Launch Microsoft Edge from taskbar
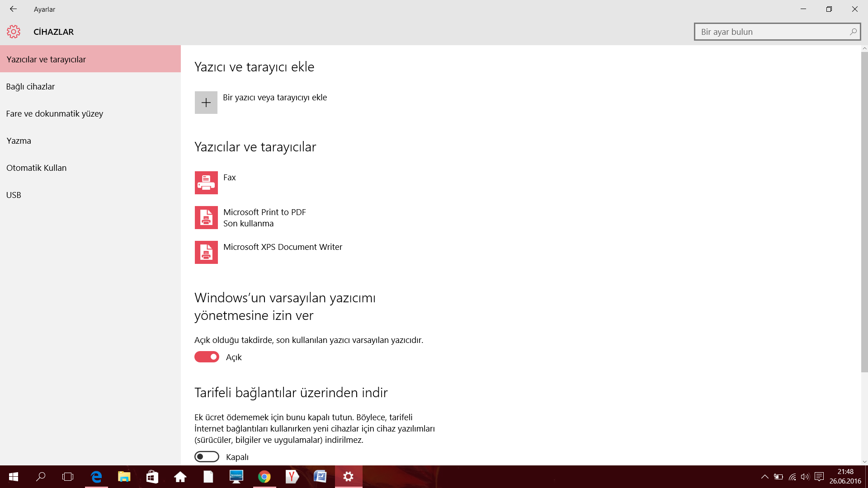The height and width of the screenshot is (488, 868). point(96,477)
